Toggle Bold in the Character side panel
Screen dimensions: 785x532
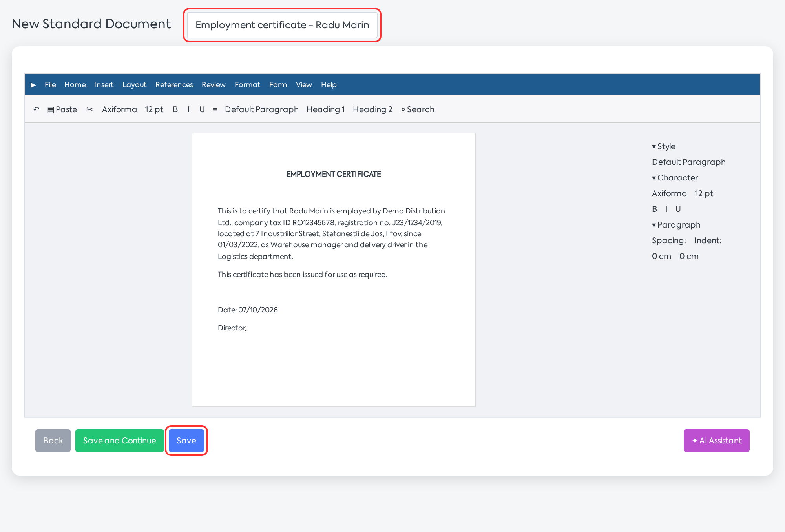tap(654, 209)
